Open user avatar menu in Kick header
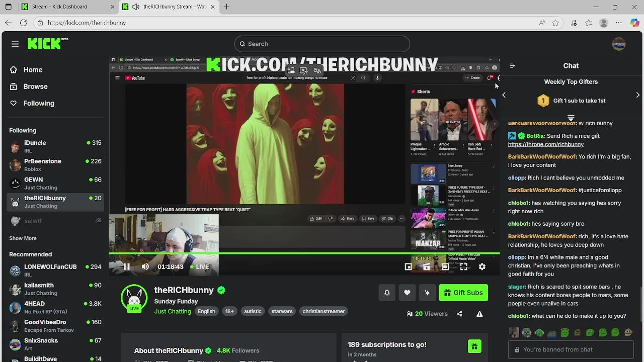 (618, 44)
